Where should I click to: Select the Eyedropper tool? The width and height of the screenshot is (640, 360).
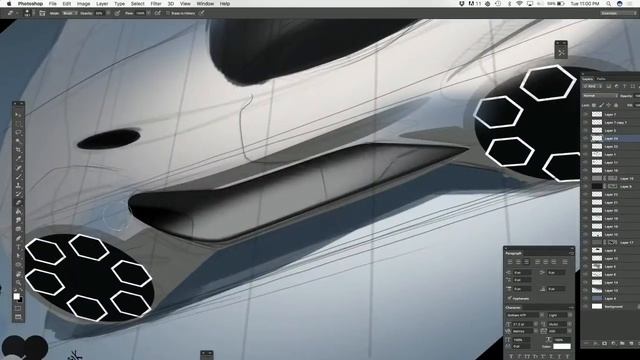[18, 159]
